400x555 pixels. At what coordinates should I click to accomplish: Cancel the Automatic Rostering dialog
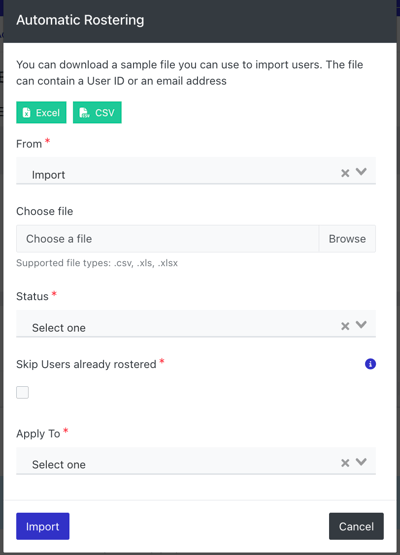[356, 526]
